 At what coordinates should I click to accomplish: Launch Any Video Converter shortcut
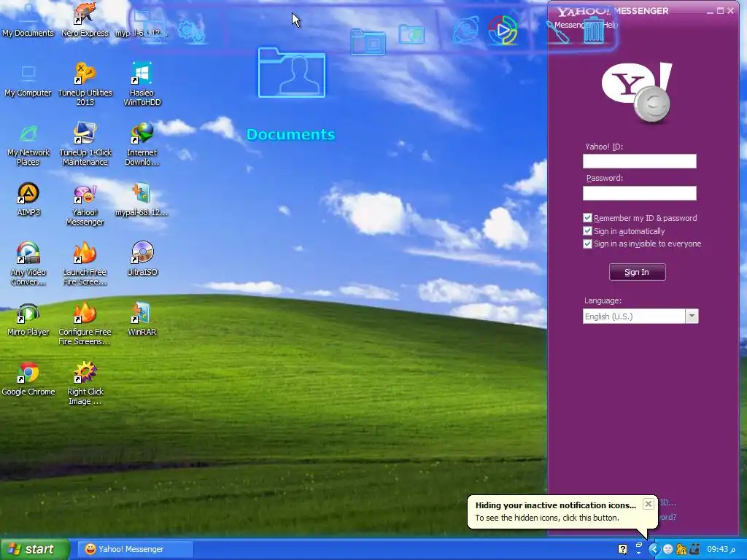[x=28, y=264]
